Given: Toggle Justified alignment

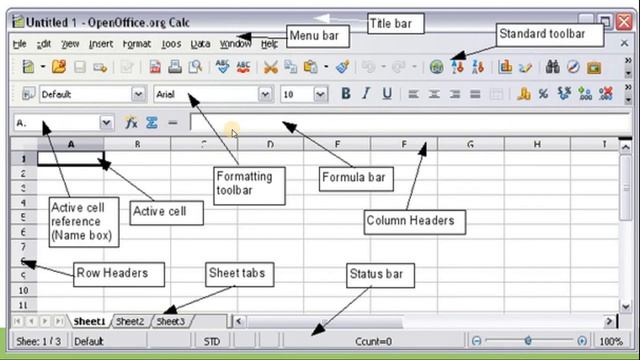Looking at the screenshot, I should click(x=475, y=94).
